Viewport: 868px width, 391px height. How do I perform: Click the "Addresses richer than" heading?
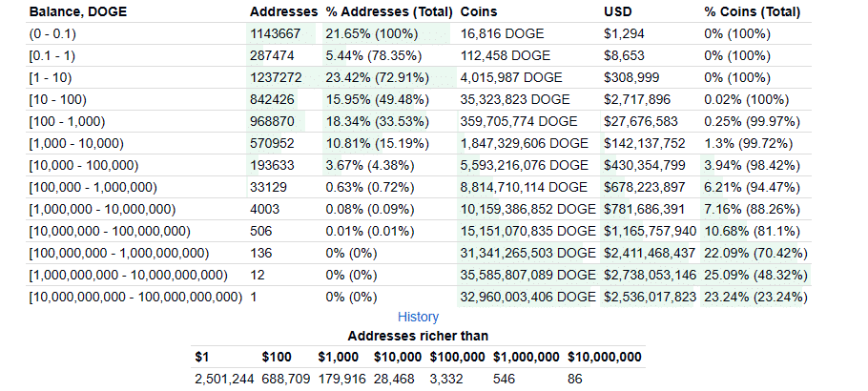(x=418, y=336)
